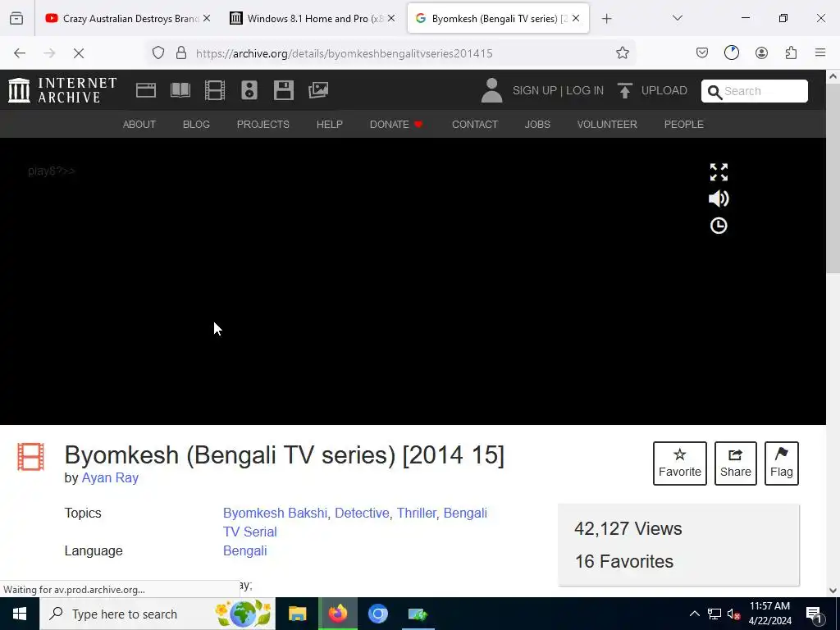The width and height of the screenshot is (840, 630).
Task: Open the HELP menu item
Action: pyautogui.click(x=330, y=125)
